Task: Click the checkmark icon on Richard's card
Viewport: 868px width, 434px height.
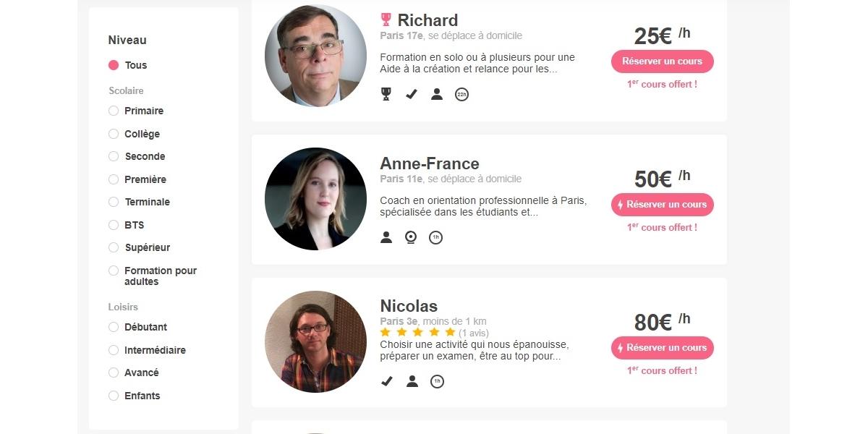Action: pos(412,94)
